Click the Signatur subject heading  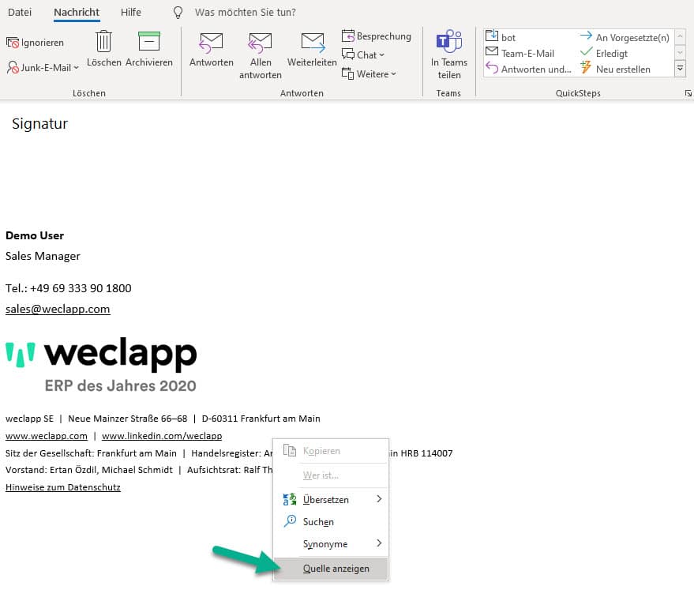(x=39, y=123)
